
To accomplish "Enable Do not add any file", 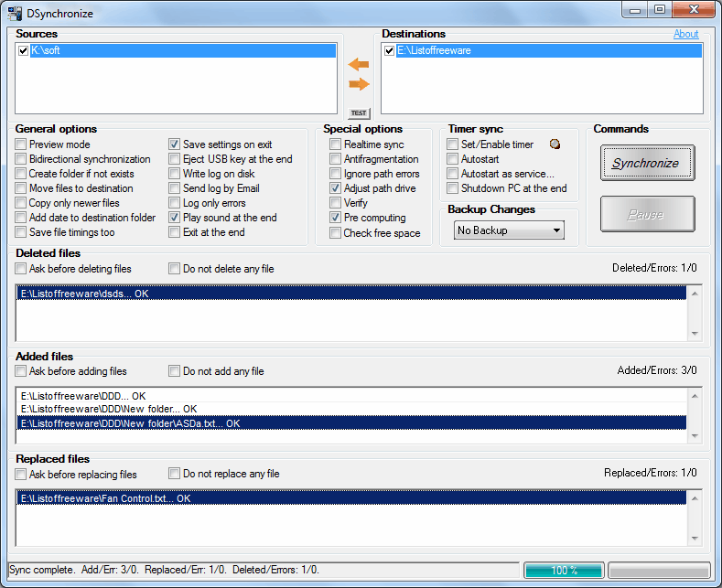I will click(174, 371).
